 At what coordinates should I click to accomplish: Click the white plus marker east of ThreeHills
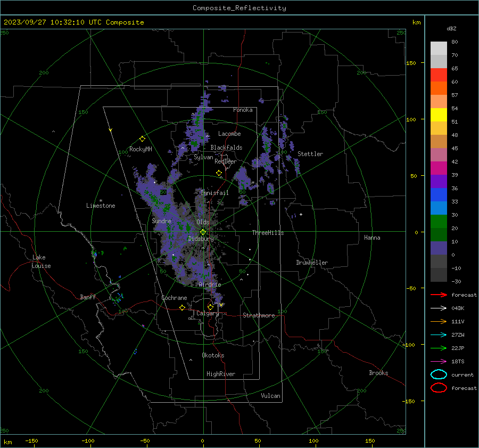[301, 214]
